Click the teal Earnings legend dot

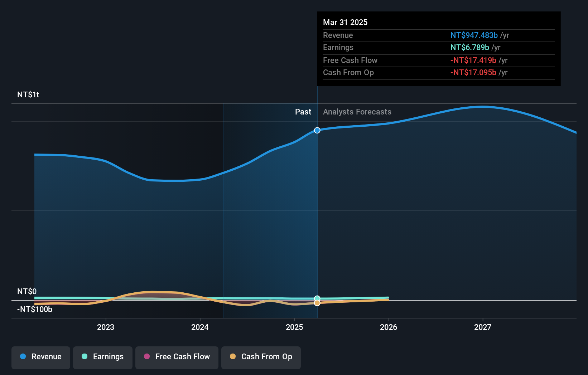click(85, 356)
